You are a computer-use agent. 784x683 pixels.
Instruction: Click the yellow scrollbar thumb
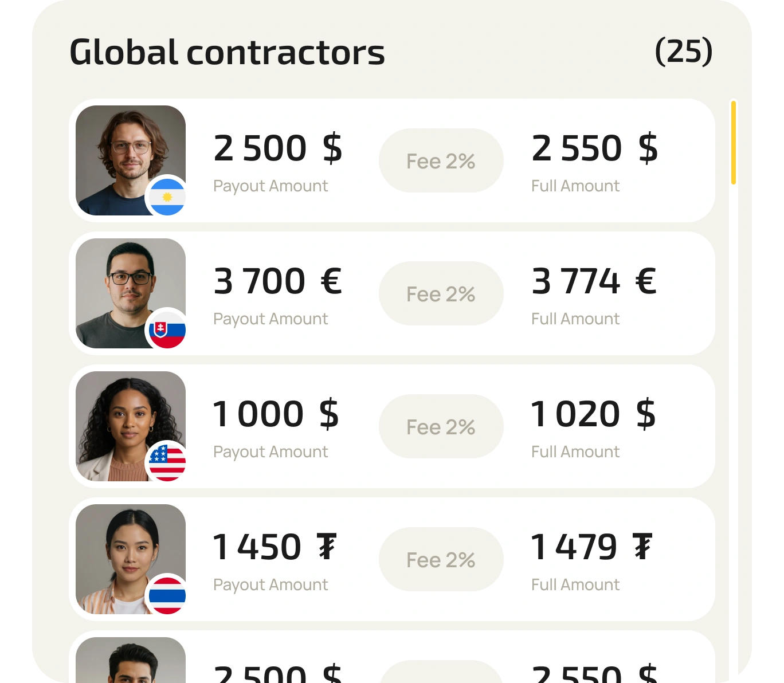pos(734,143)
